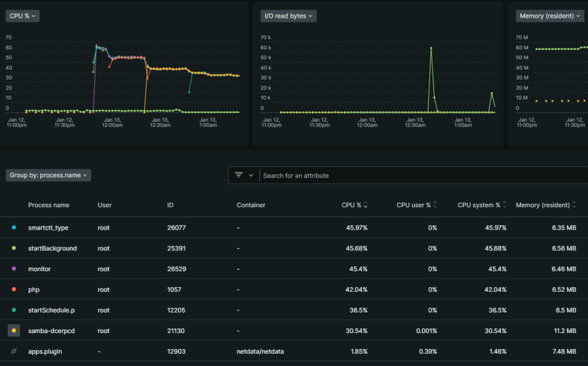Click the purple rising line in CPU chart
The image size is (588, 366).
[x=95, y=79]
